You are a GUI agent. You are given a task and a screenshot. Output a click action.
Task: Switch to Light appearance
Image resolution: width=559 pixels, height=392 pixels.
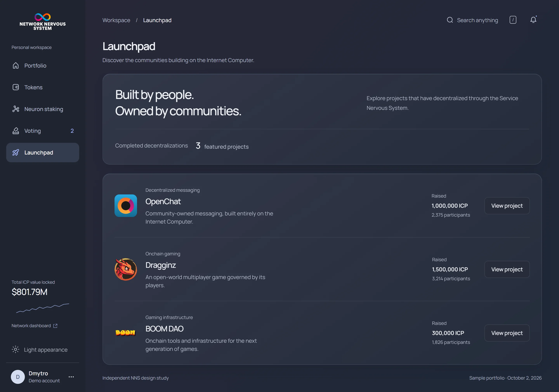click(46, 350)
